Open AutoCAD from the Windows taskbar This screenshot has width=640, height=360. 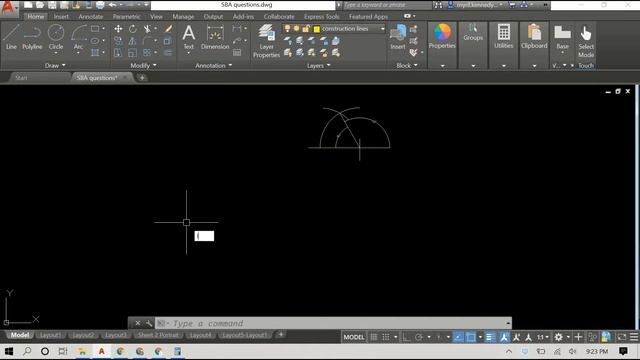[102, 351]
